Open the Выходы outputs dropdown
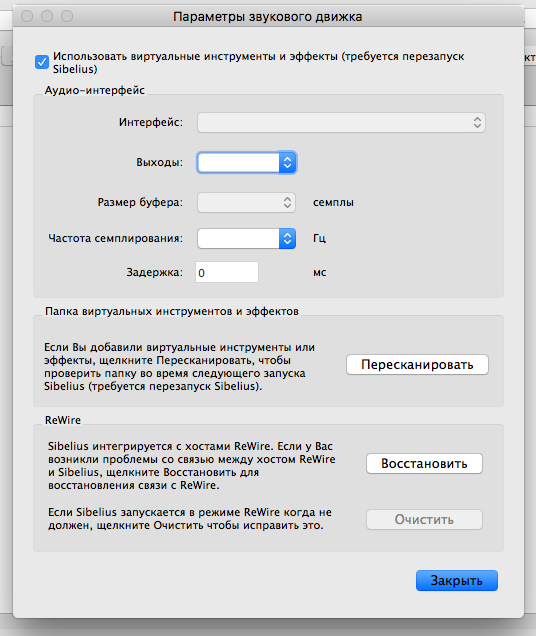 click(247, 163)
